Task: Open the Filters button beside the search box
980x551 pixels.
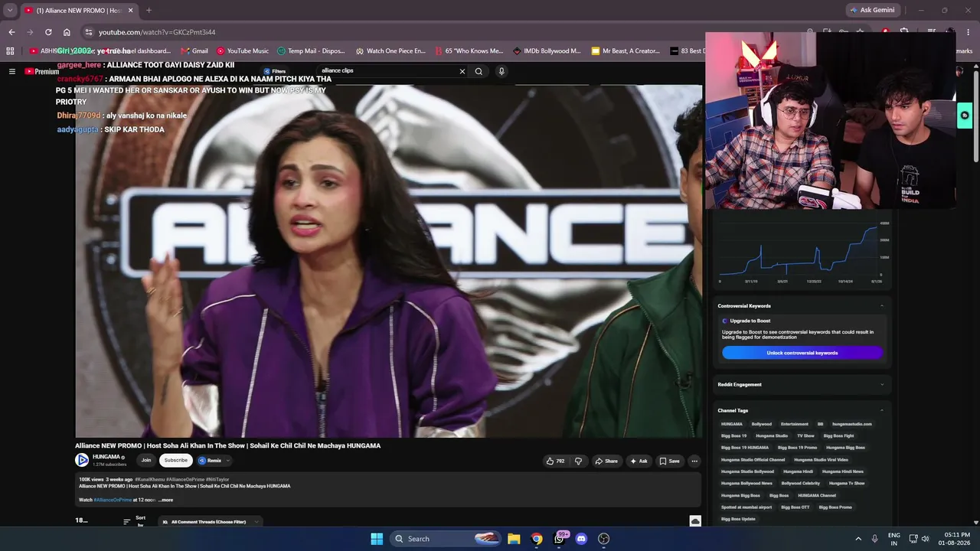Action: (x=275, y=71)
